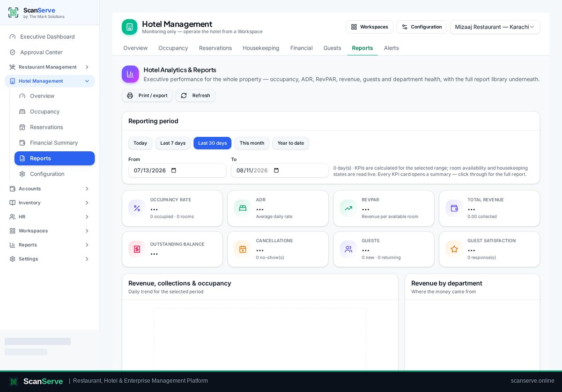Click the Executive Dashboard gauge icon
This screenshot has width=562, height=392.
tap(13, 37)
